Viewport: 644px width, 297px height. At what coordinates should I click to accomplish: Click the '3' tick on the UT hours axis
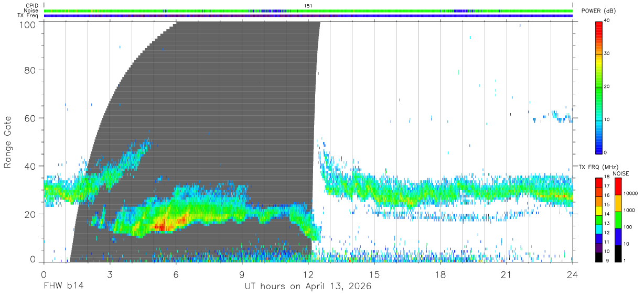pos(110,274)
